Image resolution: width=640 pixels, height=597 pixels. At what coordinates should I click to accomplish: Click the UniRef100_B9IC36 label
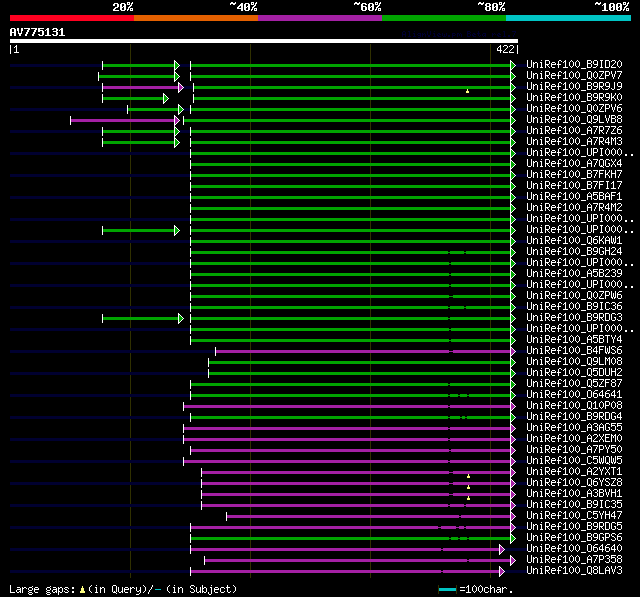tap(574, 307)
